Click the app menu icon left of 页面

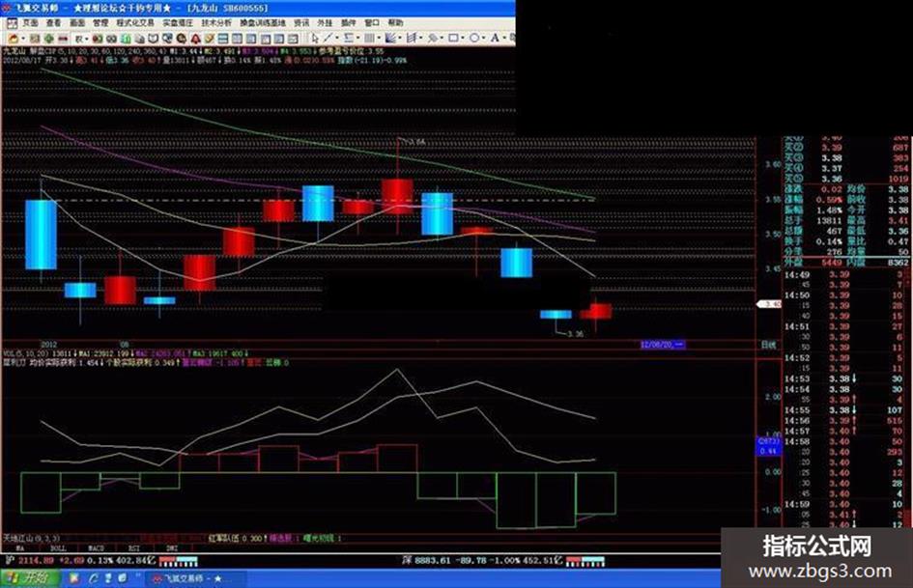[12, 23]
